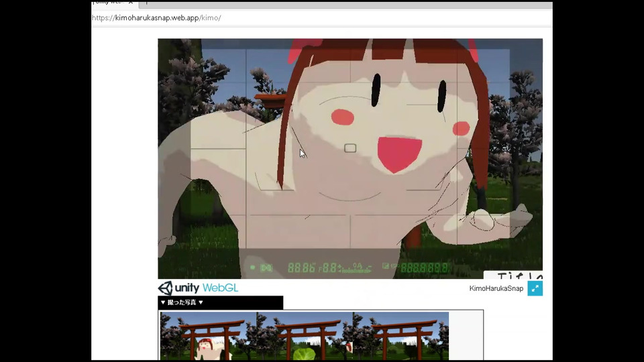The height and width of the screenshot is (362, 644).
Task: Click the green viewfinder exposure readout
Action: 349,268
